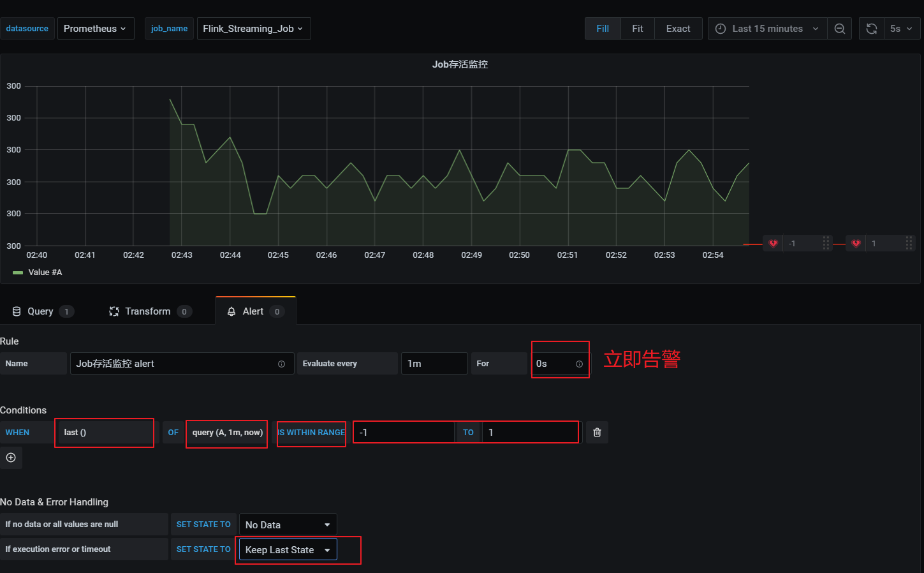Viewport: 924px width, 573px height.
Task: Click the zoom out time range icon
Action: tap(840, 29)
